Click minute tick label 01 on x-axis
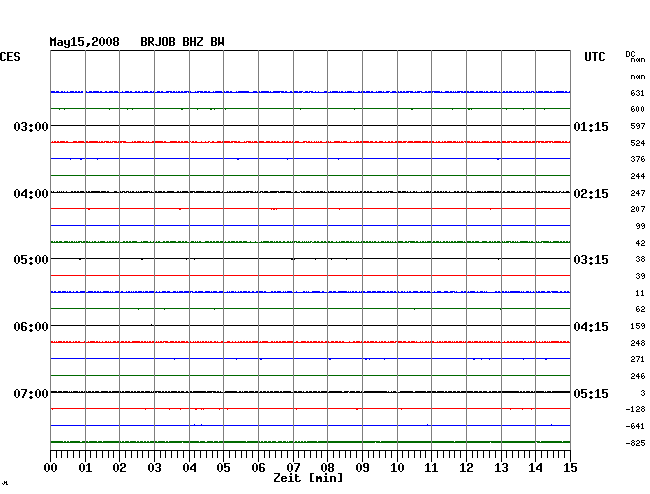This screenshot has width=650, height=494. coord(85,468)
